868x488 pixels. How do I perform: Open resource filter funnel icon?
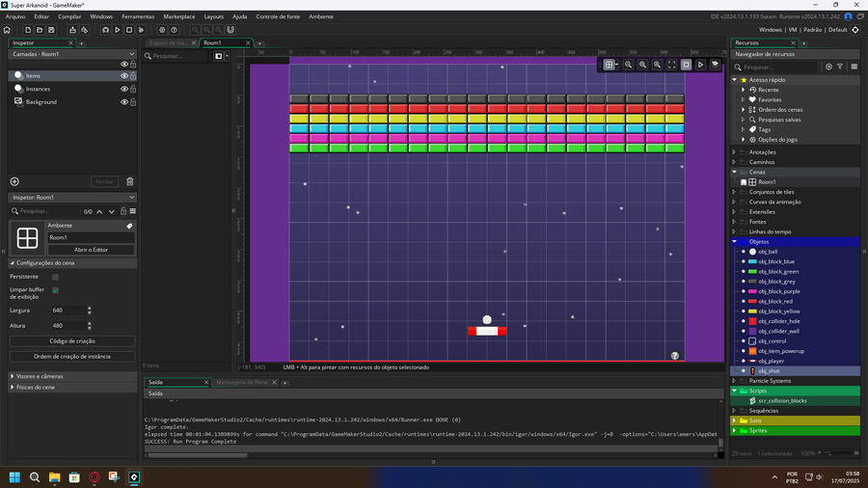(840, 67)
